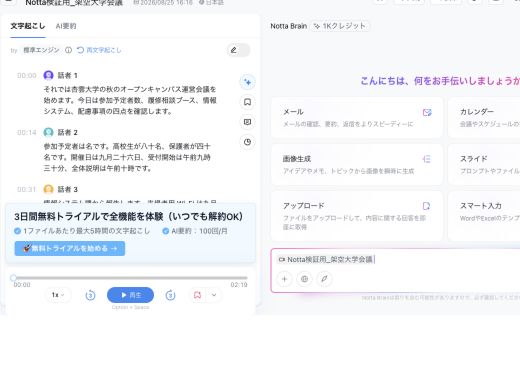Start trial with 無料トライアルを始める button
This screenshot has width=520, height=385.
pos(70,248)
